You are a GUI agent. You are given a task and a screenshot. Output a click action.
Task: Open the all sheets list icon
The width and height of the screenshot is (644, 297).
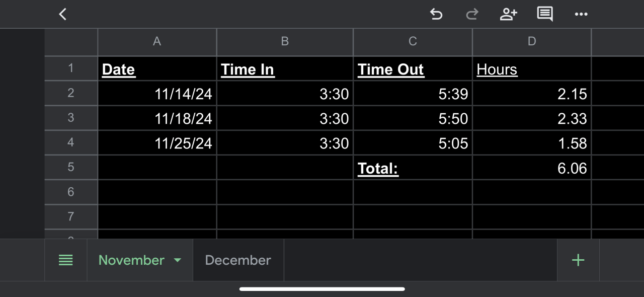click(66, 260)
